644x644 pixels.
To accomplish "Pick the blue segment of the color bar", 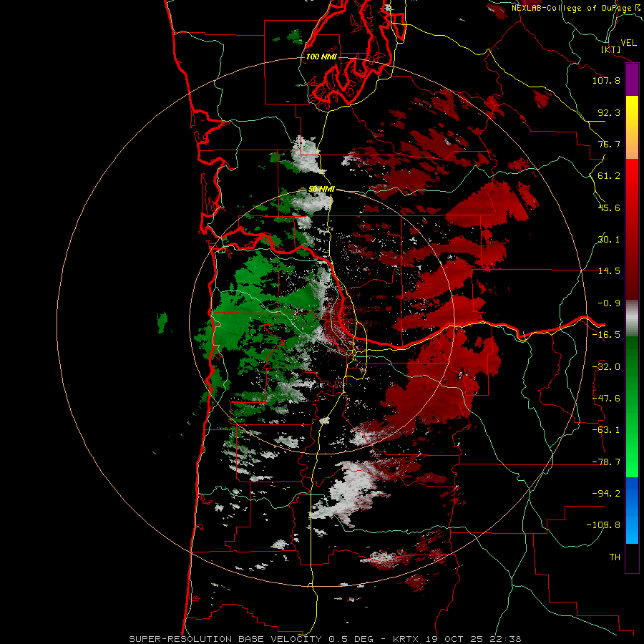I will point(632,510).
